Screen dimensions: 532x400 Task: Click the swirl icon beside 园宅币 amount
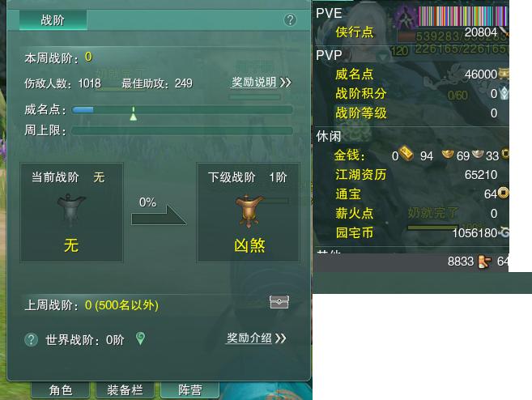tap(504, 232)
